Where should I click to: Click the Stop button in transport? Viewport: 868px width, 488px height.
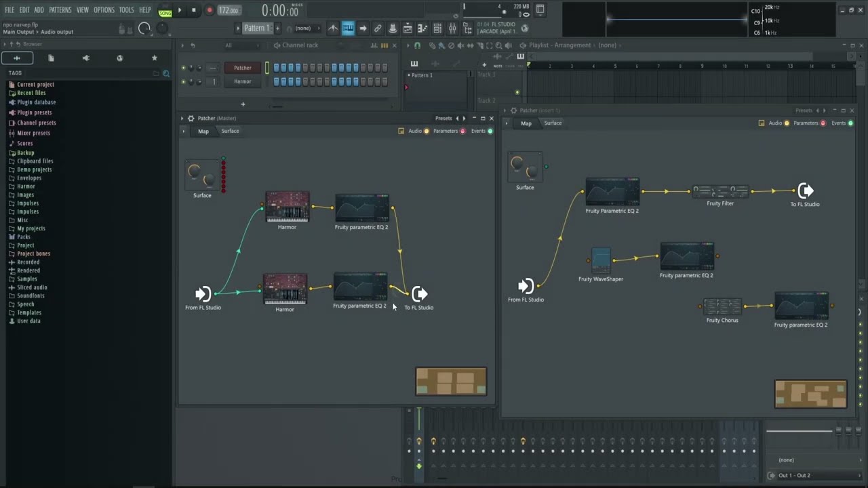(x=194, y=10)
